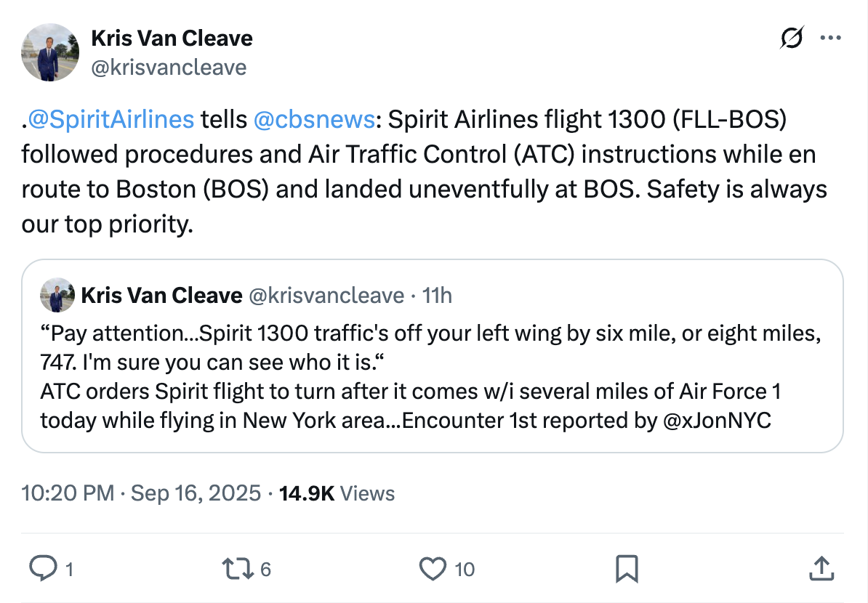868x603 pixels.
Task: Open Kris Van Cleave's profile picture
Action: point(49,52)
